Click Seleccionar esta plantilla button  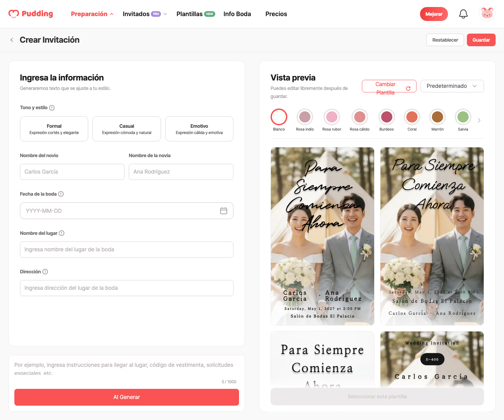pyautogui.click(x=377, y=397)
